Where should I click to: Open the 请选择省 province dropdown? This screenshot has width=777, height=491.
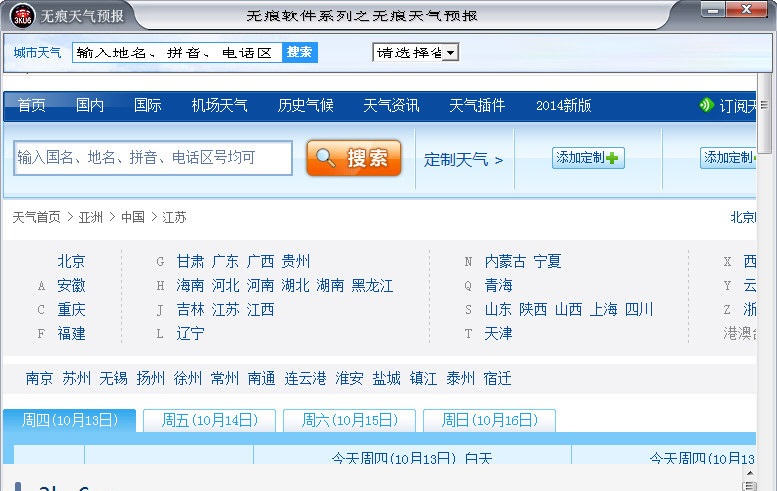[415, 53]
